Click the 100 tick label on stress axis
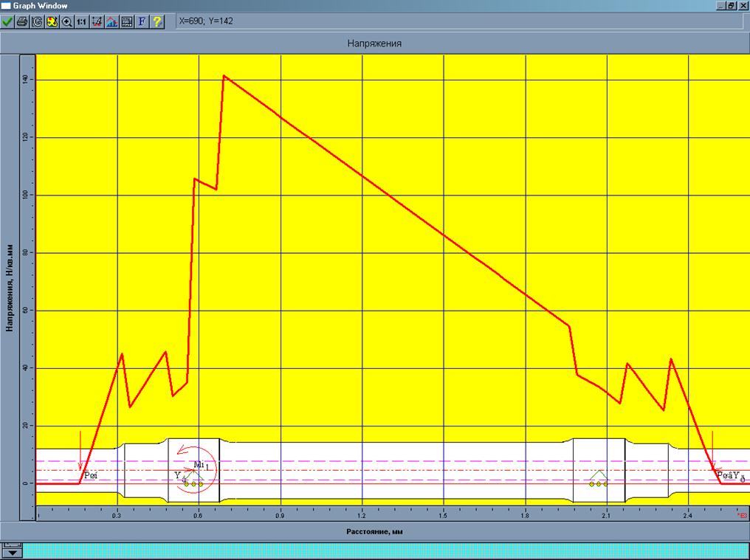This screenshot has height=560, width=750. [x=25, y=195]
